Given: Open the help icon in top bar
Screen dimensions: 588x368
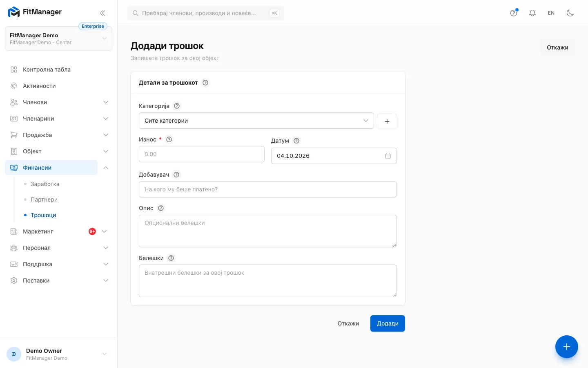Looking at the screenshot, I should tap(514, 13).
